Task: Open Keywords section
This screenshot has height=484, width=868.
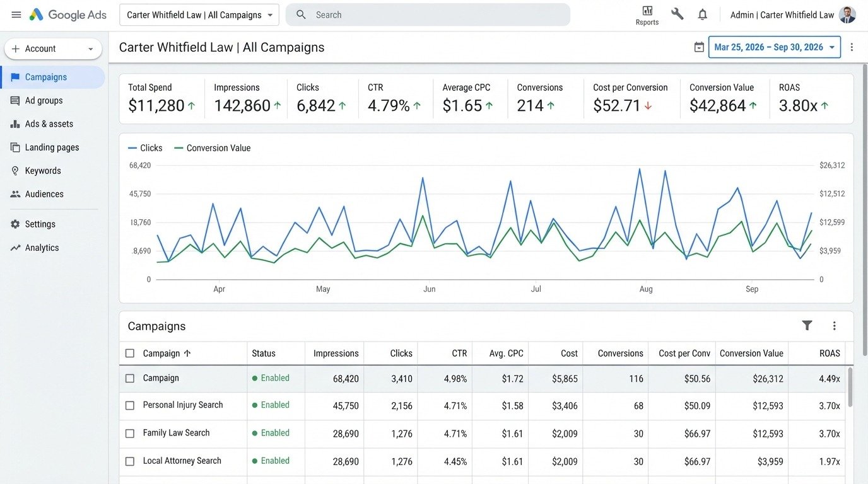Action: click(43, 171)
